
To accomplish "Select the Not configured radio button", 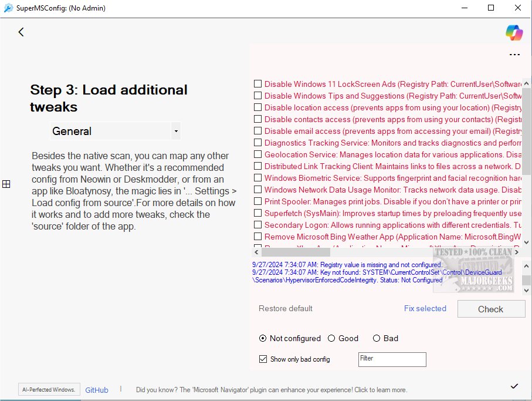I will click(263, 338).
